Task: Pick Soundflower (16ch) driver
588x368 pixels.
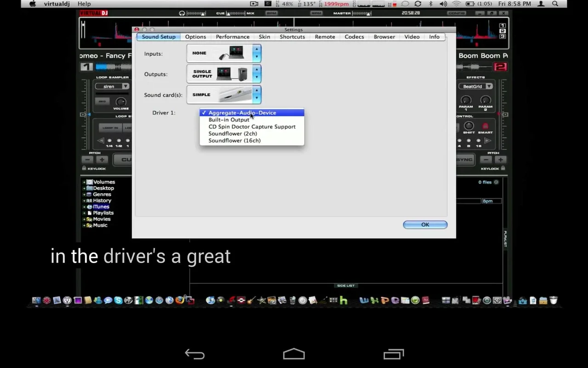Action: 252,140
